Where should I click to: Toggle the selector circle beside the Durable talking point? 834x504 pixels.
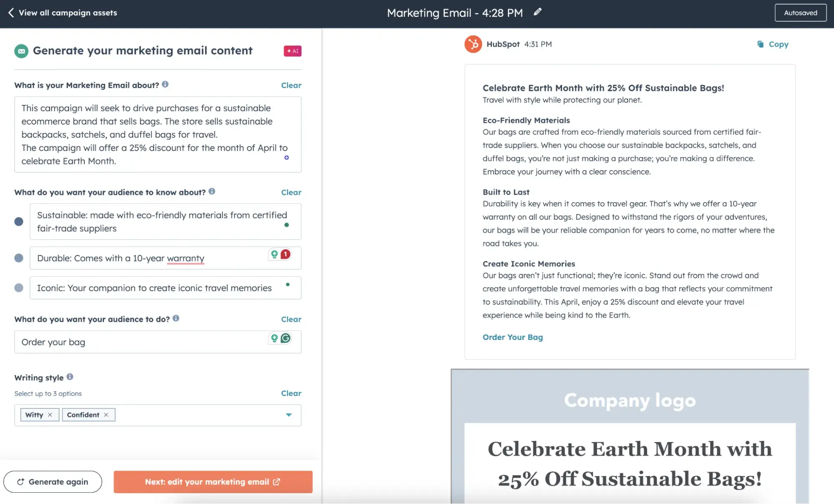tap(19, 258)
